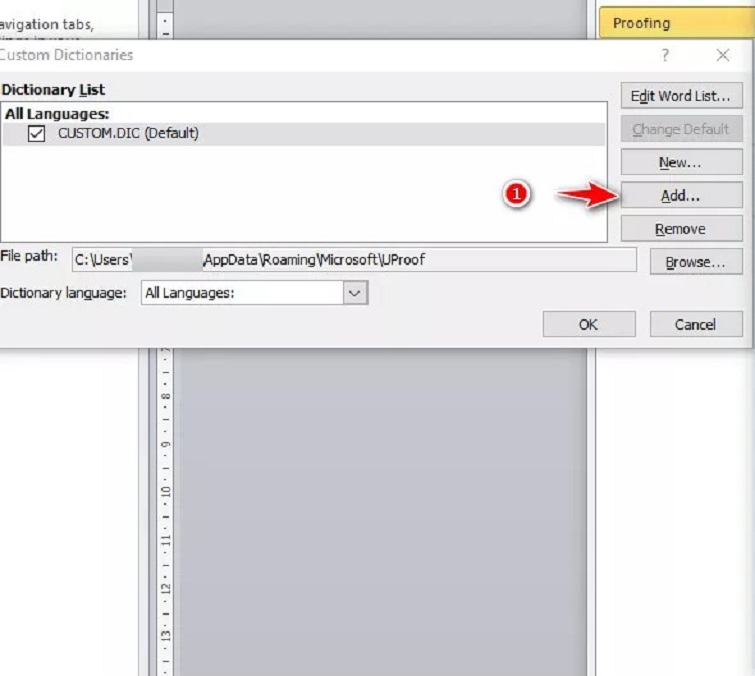Open the Edit Word List dialog
This screenshot has height=676, width=755.
pos(681,96)
